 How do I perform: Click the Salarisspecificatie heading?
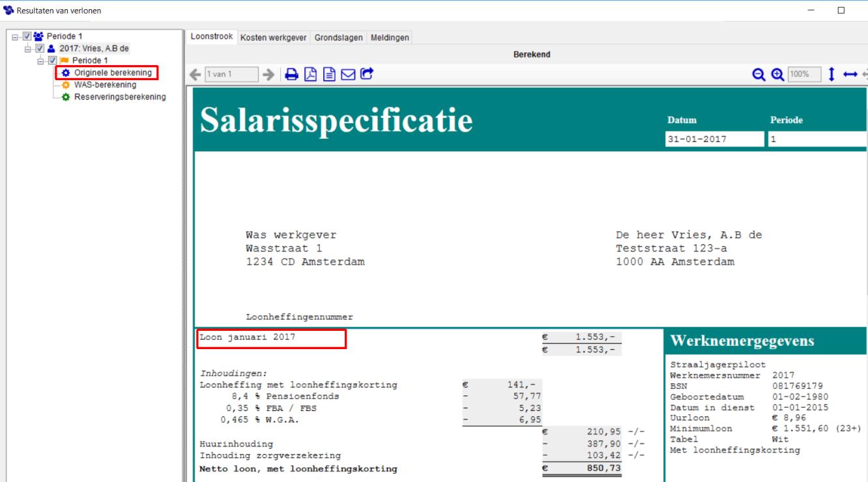point(336,120)
